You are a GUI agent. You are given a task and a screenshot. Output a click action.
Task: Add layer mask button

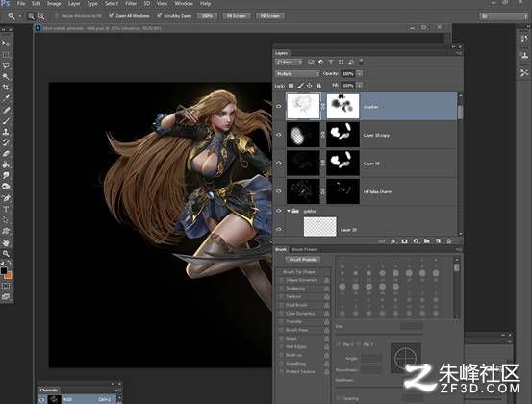[404, 241]
